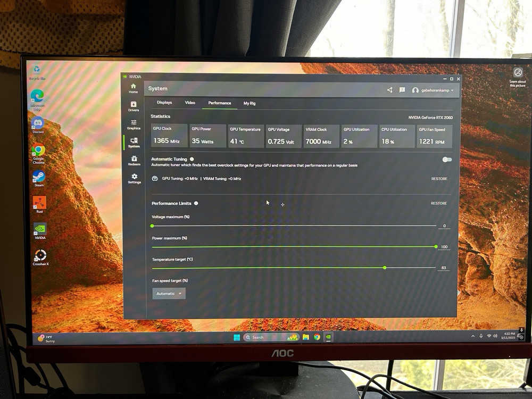Click the Automatic Tuning info icon
The width and height of the screenshot is (532, 399).
(192, 159)
